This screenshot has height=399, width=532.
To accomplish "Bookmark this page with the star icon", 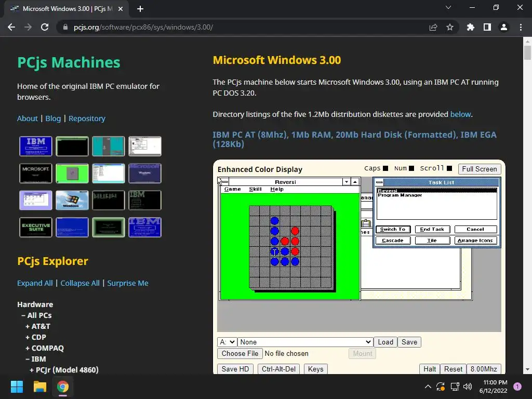I will point(450,27).
